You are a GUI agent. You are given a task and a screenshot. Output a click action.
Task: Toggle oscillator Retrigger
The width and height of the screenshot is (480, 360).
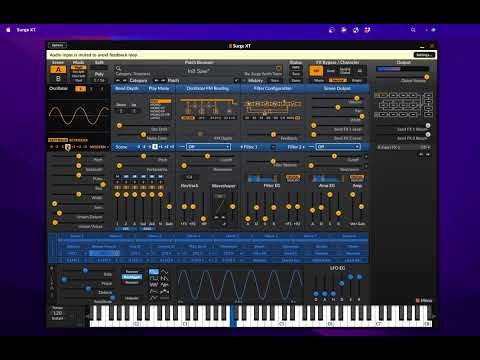click(78, 140)
